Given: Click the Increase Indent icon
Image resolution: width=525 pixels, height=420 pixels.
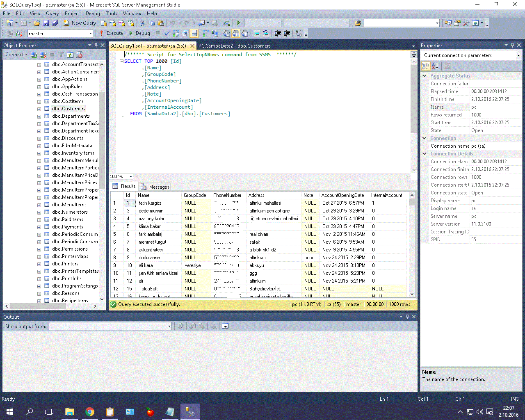Looking at the screenshot, I should tap(287, 33).
